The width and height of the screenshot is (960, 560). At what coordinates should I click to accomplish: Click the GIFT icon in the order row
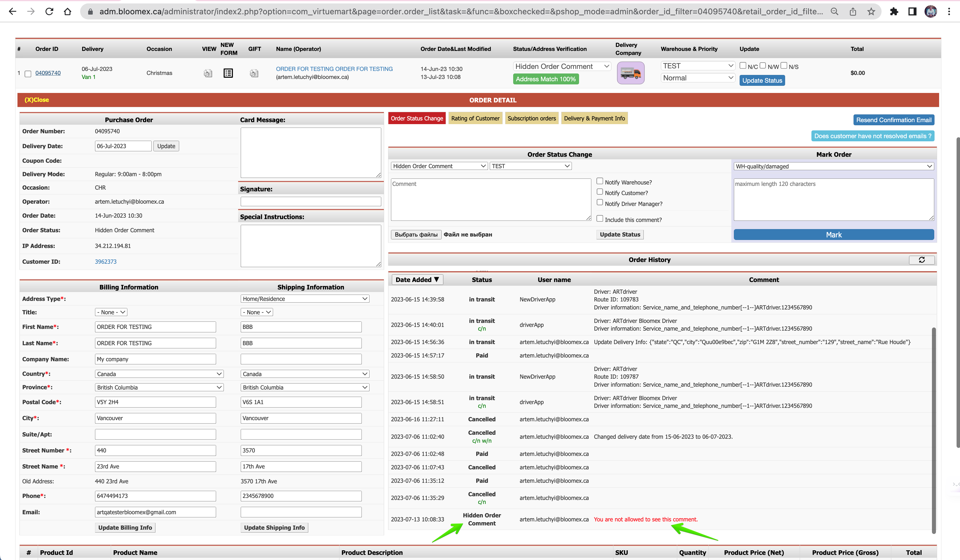coord(254,73)
